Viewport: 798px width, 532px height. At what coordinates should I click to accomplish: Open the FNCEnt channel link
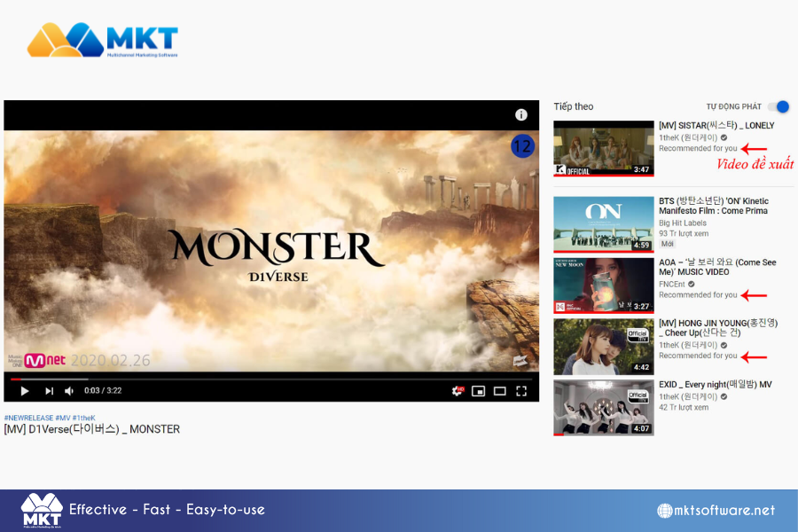(672, 284)
